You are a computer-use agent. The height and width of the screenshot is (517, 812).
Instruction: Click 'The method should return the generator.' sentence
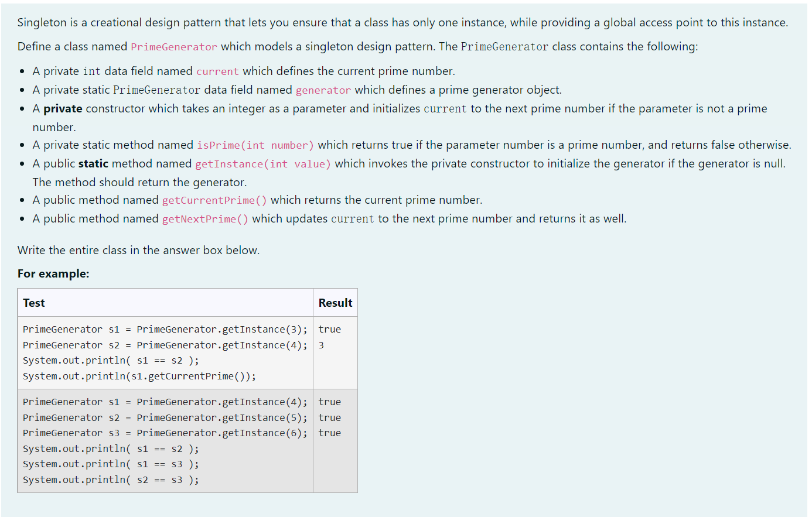click(139, 182)
